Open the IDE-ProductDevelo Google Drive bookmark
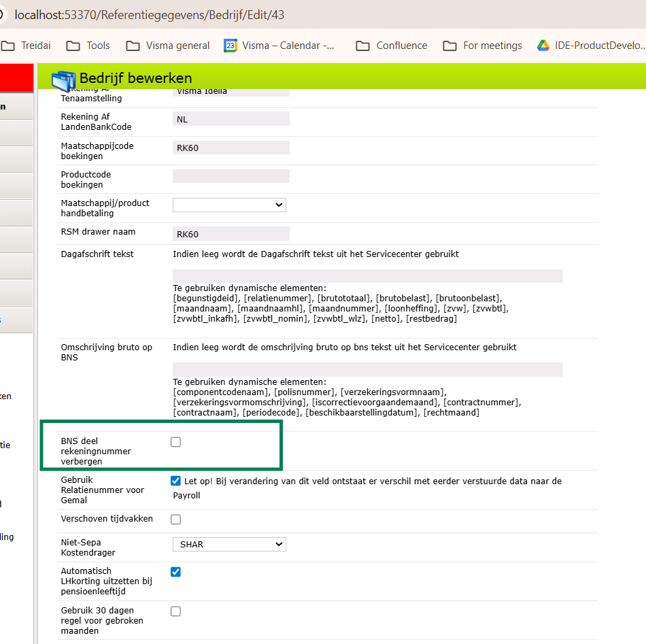Image resolution: width=646 pixels, height=644 pixels. pos(591,46)
